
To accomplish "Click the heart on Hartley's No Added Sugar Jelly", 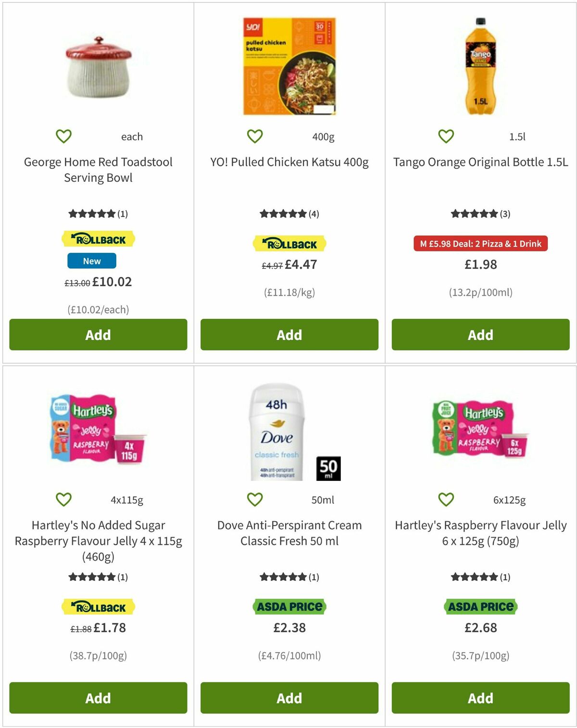I will click(64, 500).
